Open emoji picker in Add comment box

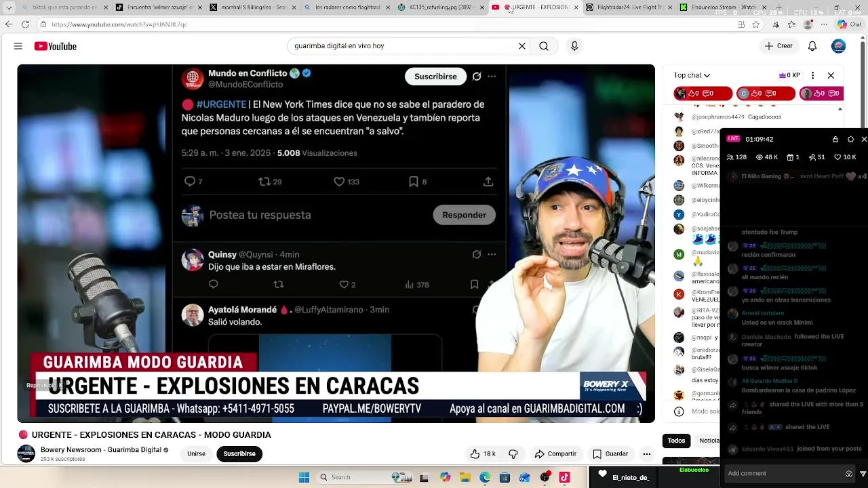tap(848, 474)
